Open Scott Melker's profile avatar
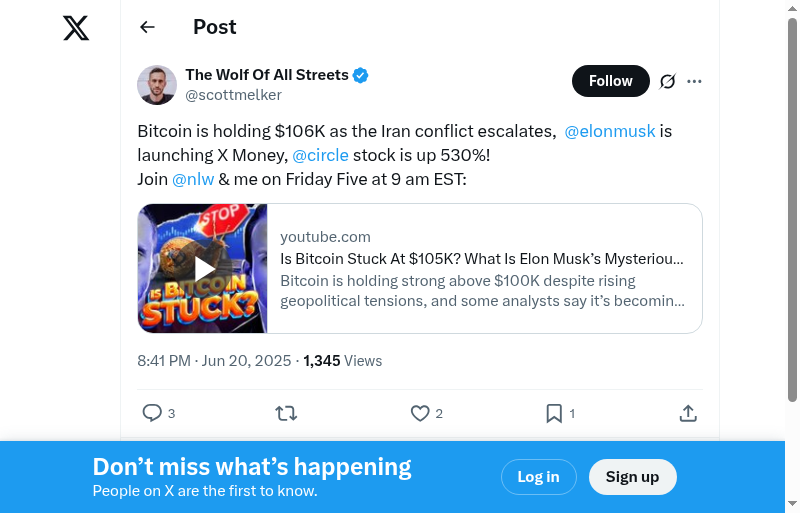Screen dimensions: 800x513 (x=157, y=85)
